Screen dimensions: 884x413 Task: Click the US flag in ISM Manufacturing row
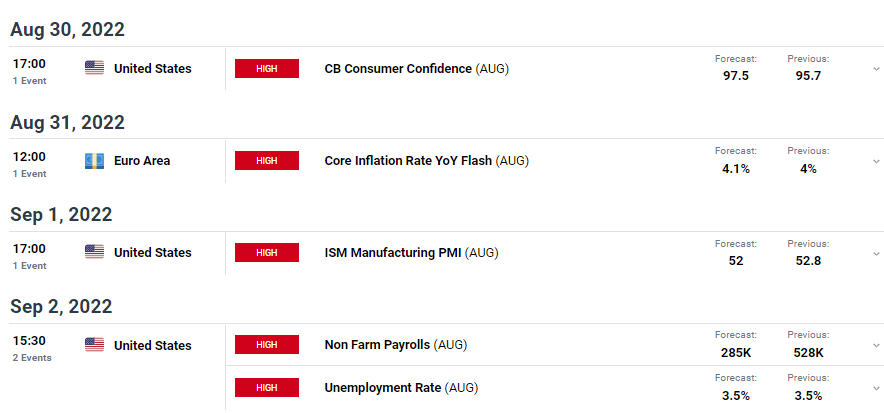click(94, 252)
